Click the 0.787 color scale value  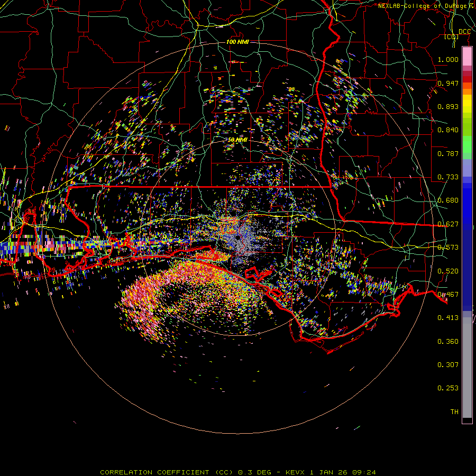pos(448,153)
